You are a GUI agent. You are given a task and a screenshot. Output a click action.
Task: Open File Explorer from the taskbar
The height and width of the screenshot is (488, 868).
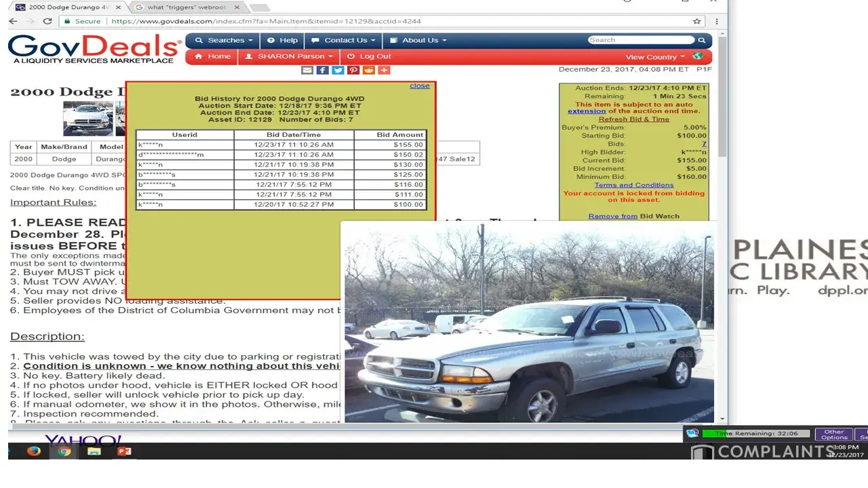pos(94,451)
